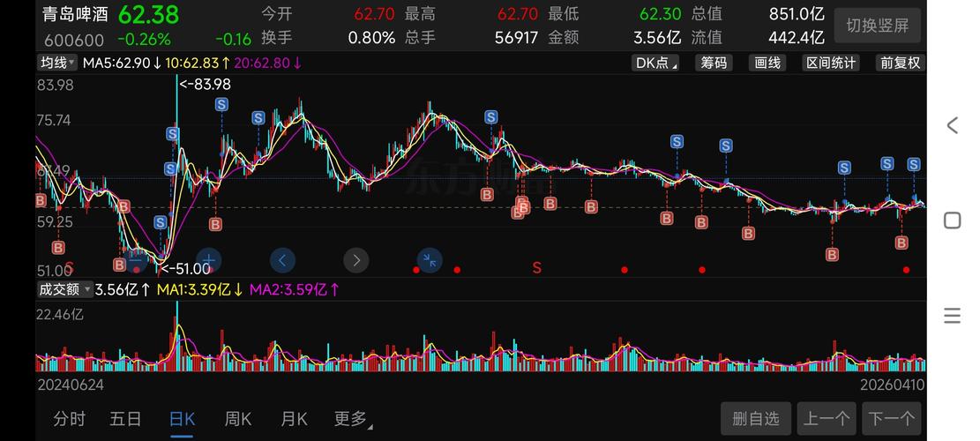The image size is (980, 441).
Task: Tap the <-83.98 high price marker
Action: tap(205, 84)
